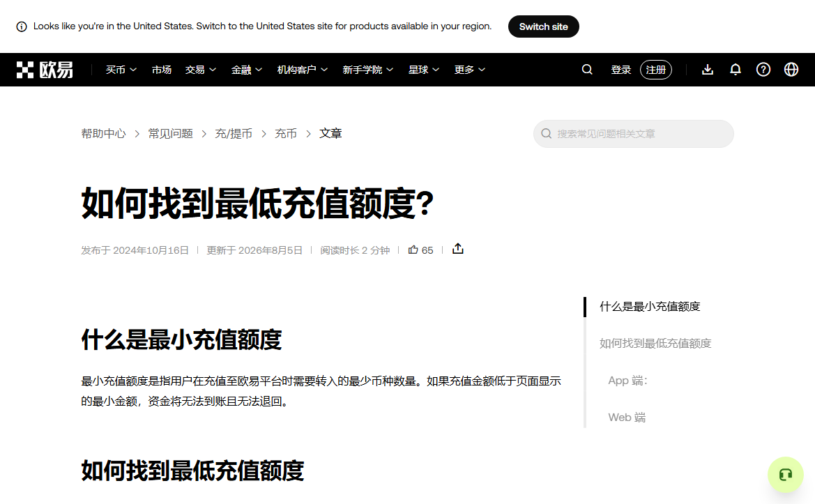Open the notification bell icon
815x504 pixels.
(736, 70)
